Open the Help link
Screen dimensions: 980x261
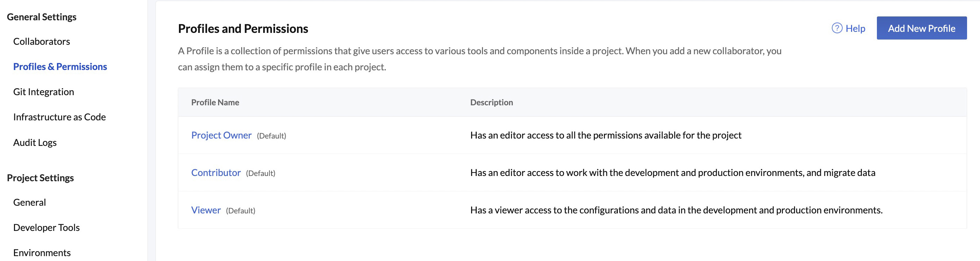855,29
